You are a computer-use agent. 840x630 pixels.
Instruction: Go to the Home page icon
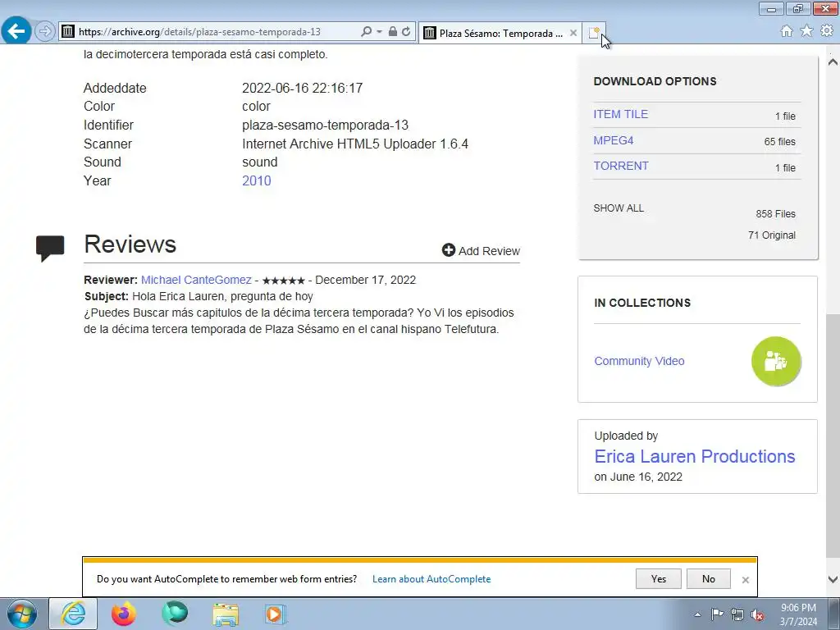point(787,31)
